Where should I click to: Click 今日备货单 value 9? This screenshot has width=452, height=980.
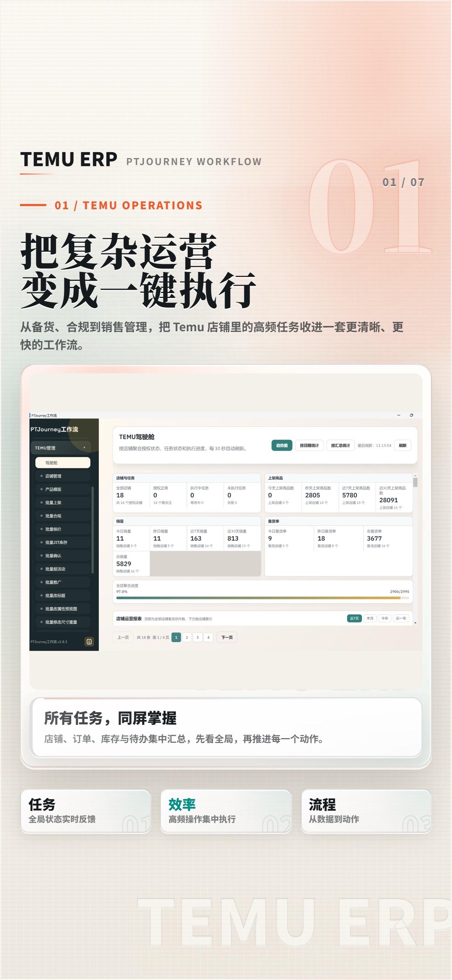(x=270, y=538)
